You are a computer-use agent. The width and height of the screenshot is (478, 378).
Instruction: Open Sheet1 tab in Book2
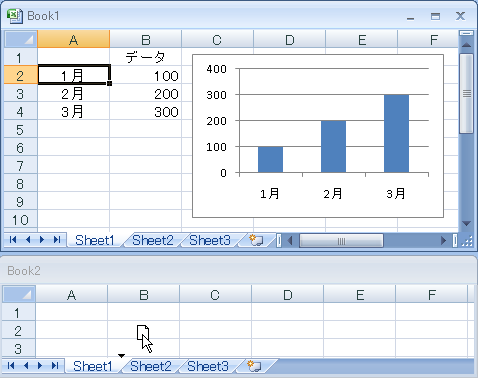(x=93, y=366)
